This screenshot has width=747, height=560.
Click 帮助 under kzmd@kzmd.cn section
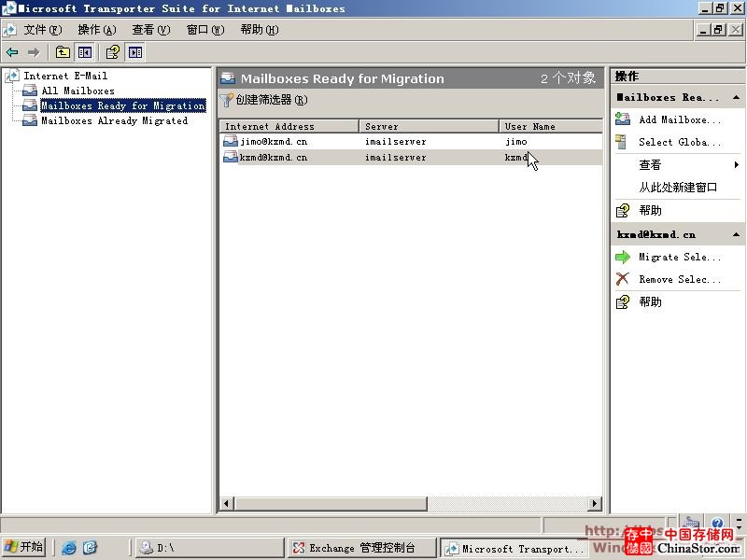pyautogui.click(x=650, y=301)
